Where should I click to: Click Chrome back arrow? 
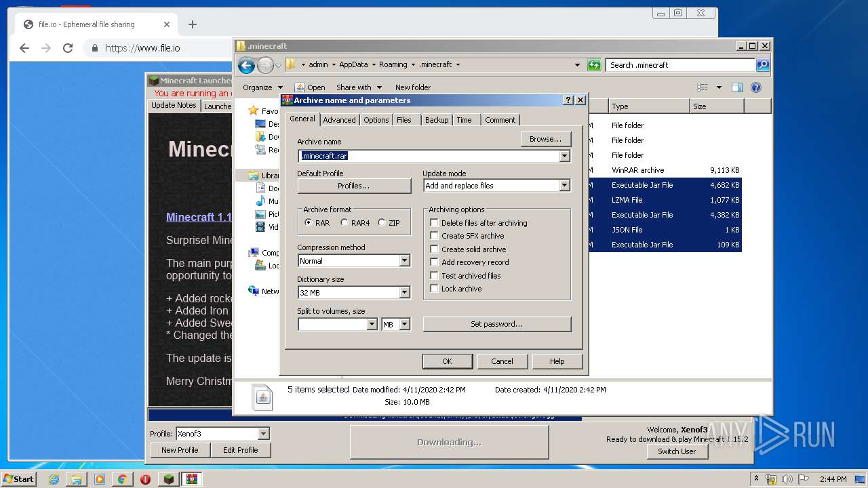(24, 48)
